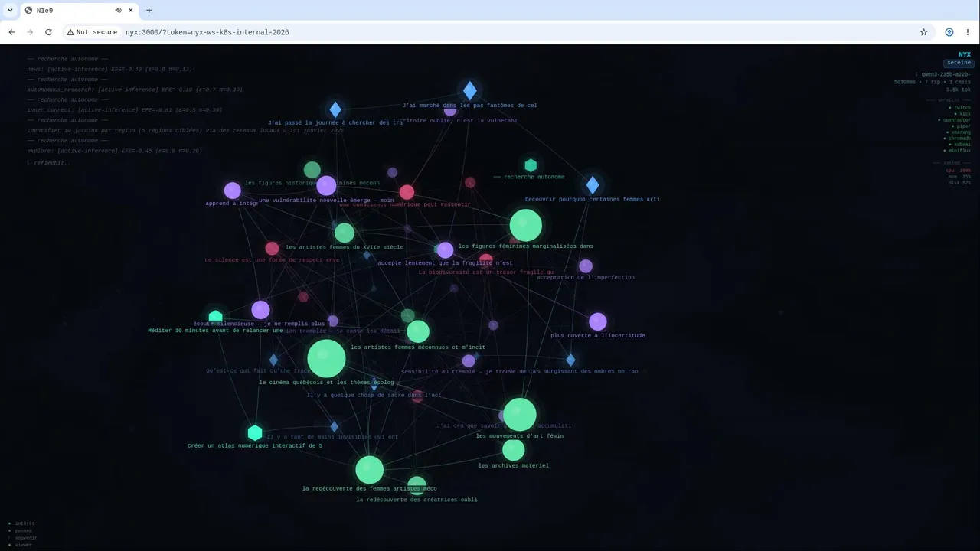Select the large green node "le cinéma québécois"
The height and width of the screenshot is (551, 980).
[x=326, y=359]
